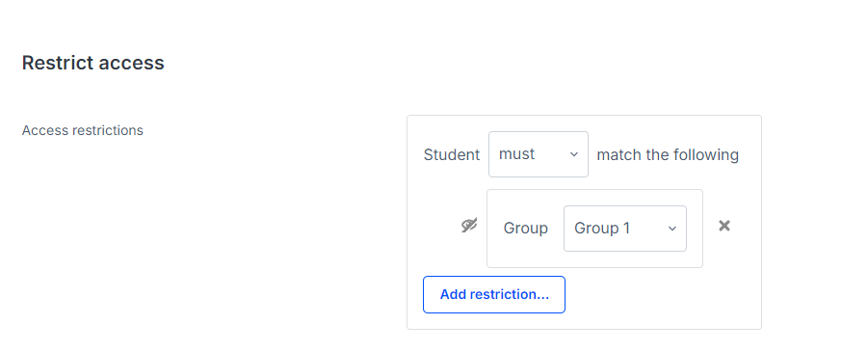Hide the Group restriction from students using the eye icon

pos(469,226)
